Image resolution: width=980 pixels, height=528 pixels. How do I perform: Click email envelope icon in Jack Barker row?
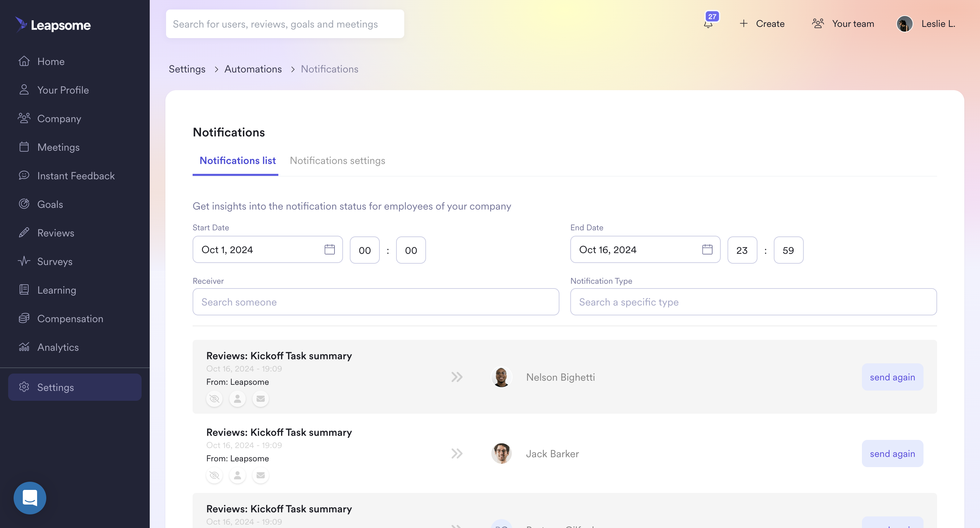(261, 475)
